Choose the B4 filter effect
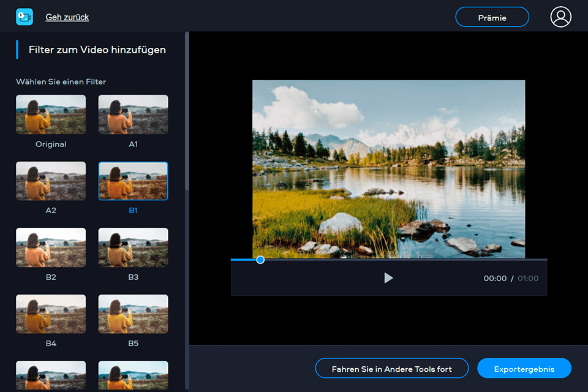 (50, 314)
